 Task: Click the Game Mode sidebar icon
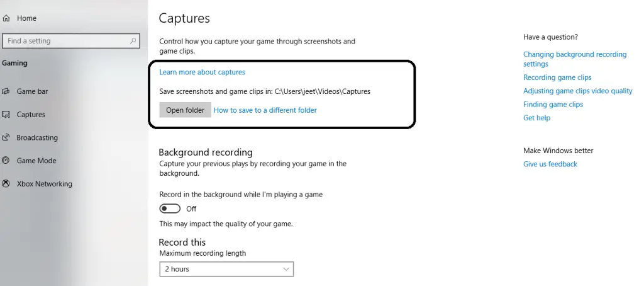pos(6,161)
